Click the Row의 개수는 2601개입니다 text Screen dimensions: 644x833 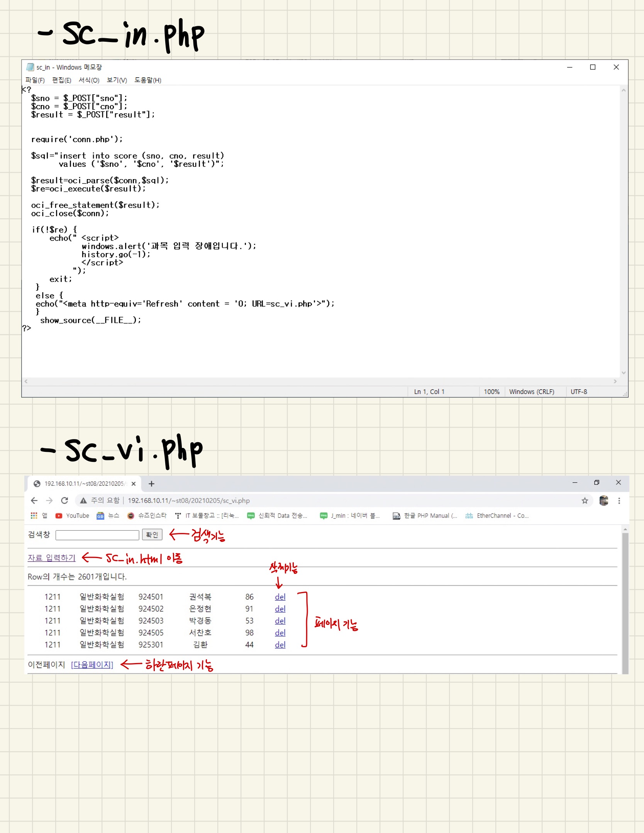coord(77,577)
